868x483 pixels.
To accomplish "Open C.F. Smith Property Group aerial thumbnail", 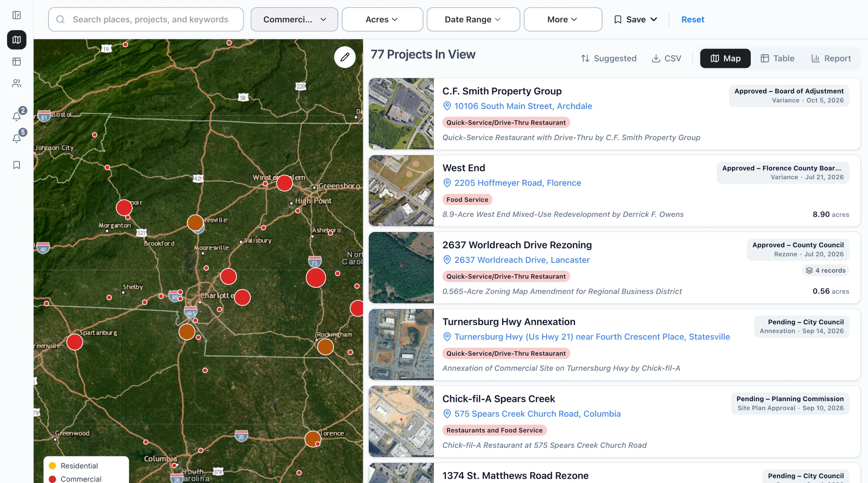I will click(x=401, y=114).
